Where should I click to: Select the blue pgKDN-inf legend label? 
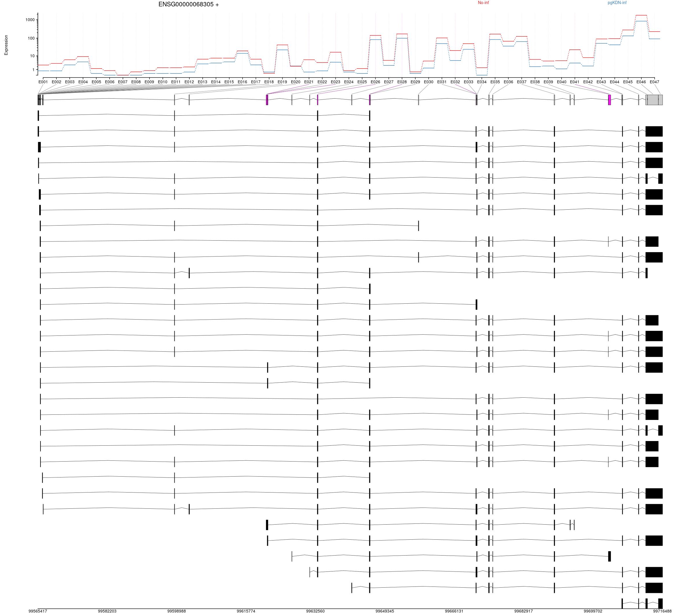(617, 3)
